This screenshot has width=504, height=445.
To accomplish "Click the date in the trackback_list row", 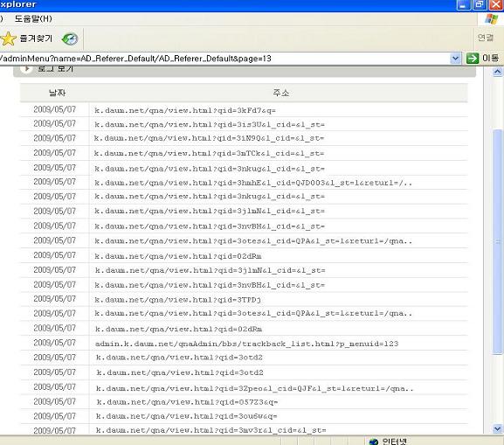I will point(54,343).
